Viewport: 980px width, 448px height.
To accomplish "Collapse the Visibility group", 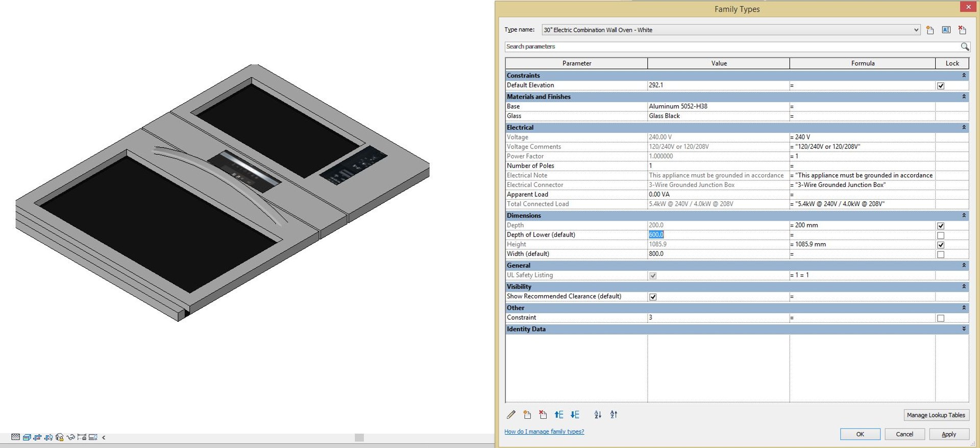I will 964,287.
